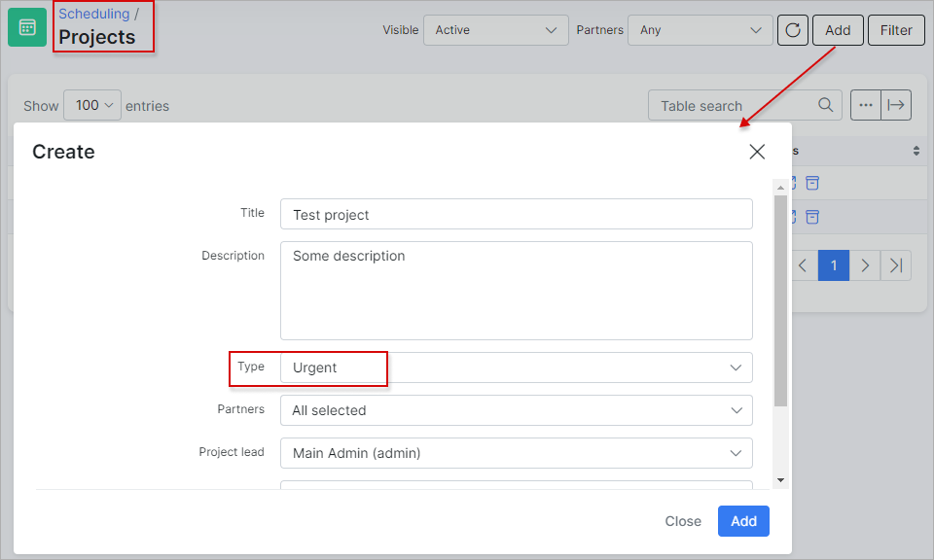Image resolution: width=934 pixels, height=560 pixels.
Task: Go to the next page arrow
Action: 865,265
